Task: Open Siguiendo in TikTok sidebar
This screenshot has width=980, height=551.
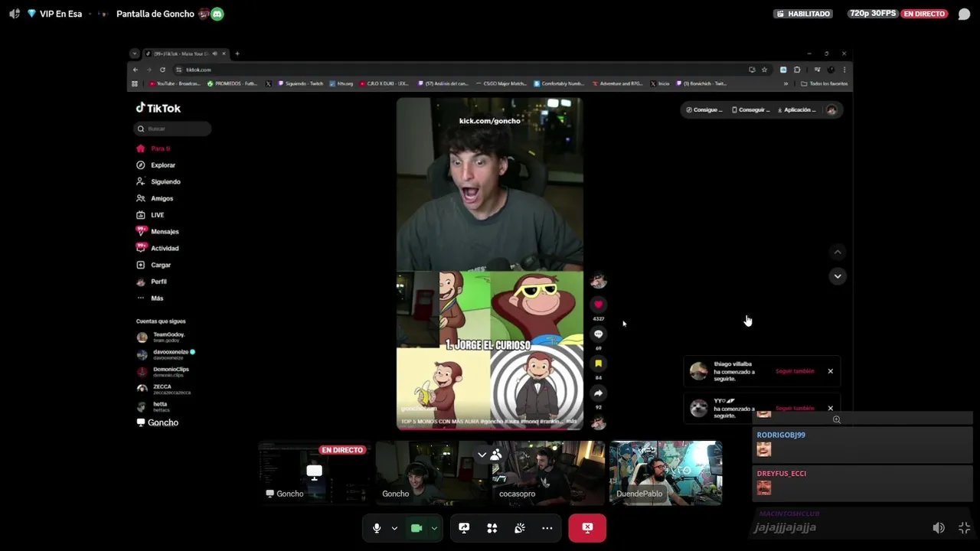Action: click(165, 182)
